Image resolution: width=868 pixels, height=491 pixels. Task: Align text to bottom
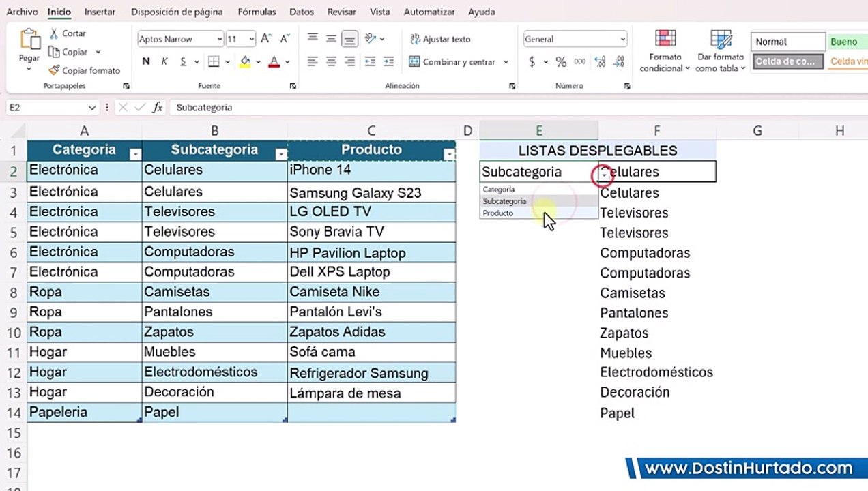click(x=349, y=39)
